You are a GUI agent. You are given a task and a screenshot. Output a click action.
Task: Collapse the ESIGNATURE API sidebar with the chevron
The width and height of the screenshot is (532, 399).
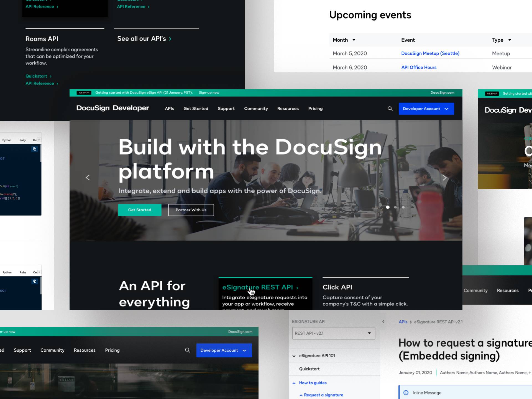click(x=383, y=321)
